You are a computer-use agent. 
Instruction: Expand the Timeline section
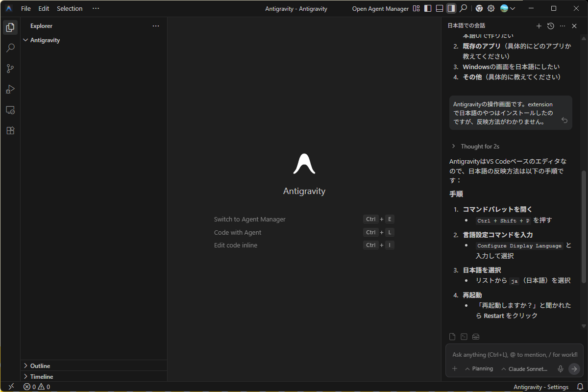click(x=42, y=377)
